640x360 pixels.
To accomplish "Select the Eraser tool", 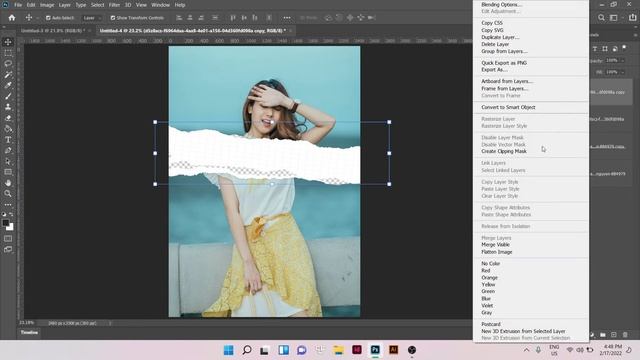I will (8, 118).
